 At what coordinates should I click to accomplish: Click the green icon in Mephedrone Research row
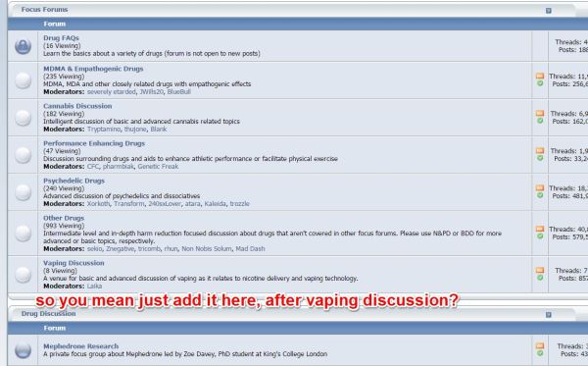pos(540,353)
